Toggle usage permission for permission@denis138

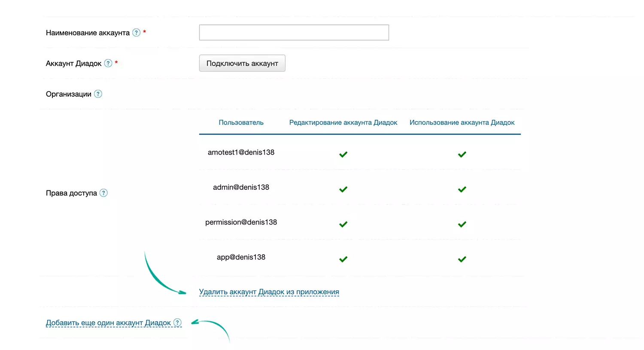[462, 224]
